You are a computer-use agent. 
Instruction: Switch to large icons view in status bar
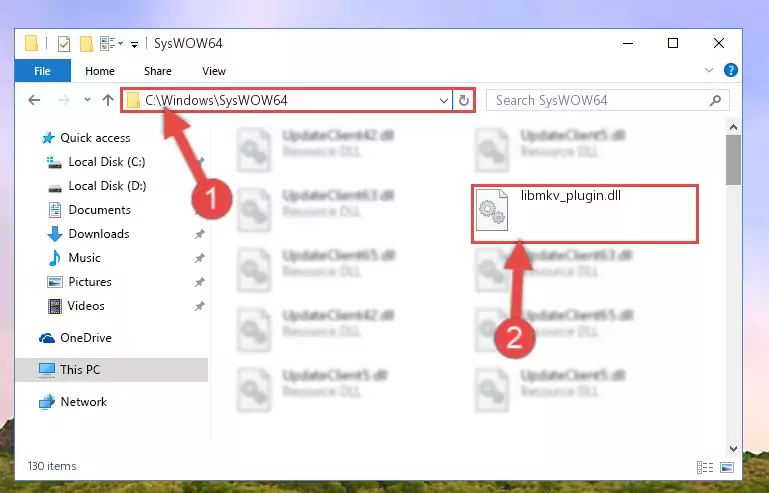[727, 467]
